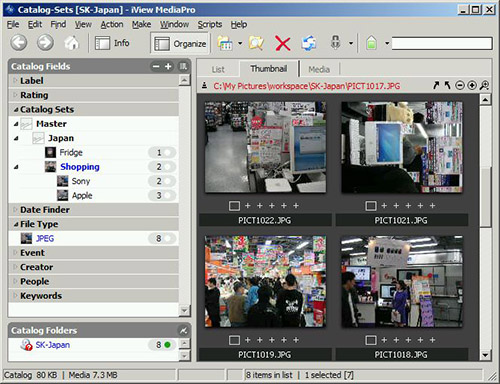Open the View menu
This screenshot has height=384, width=500.
pos(83,24)
